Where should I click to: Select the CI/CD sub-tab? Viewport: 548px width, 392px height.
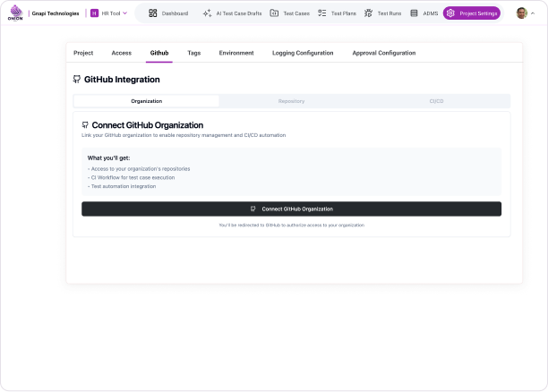pos(436,101)
